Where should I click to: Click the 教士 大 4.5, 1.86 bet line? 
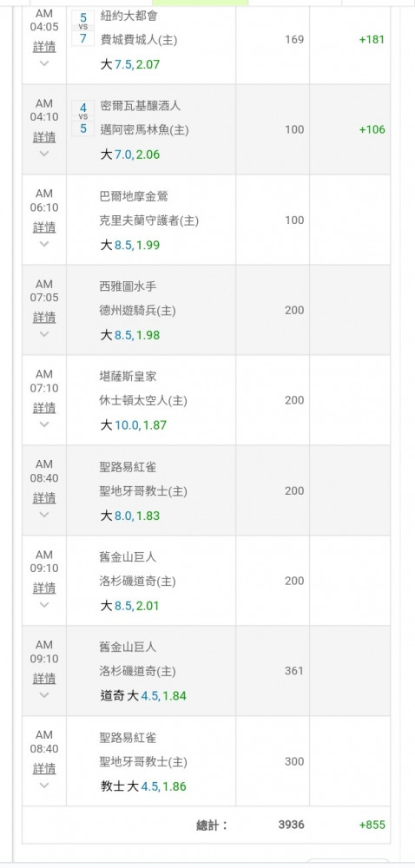143,786
